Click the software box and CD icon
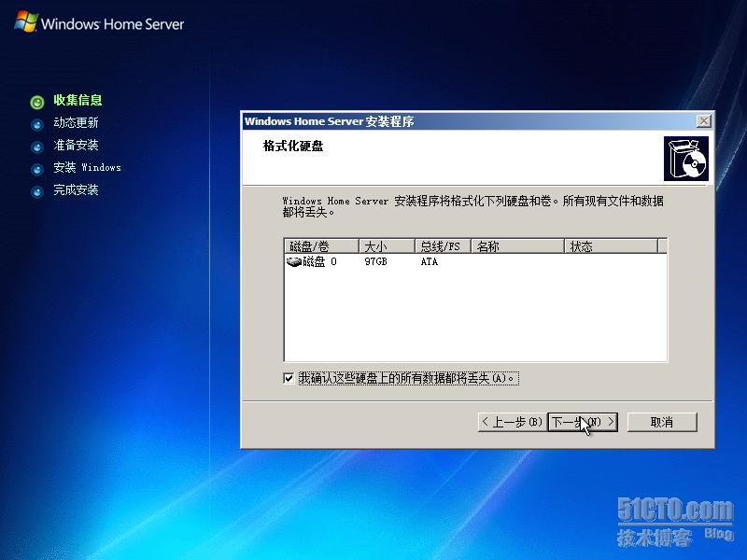The image size is (747, 560). click(x=686, y=159)
